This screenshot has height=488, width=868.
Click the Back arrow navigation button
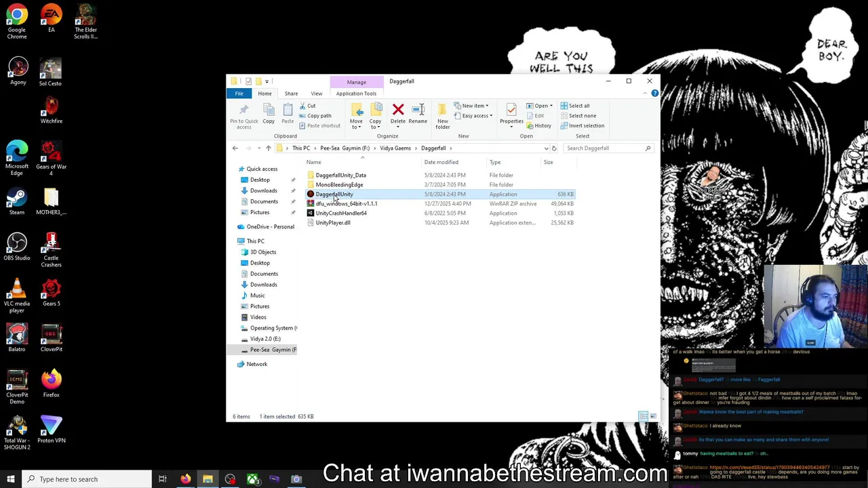235,148
